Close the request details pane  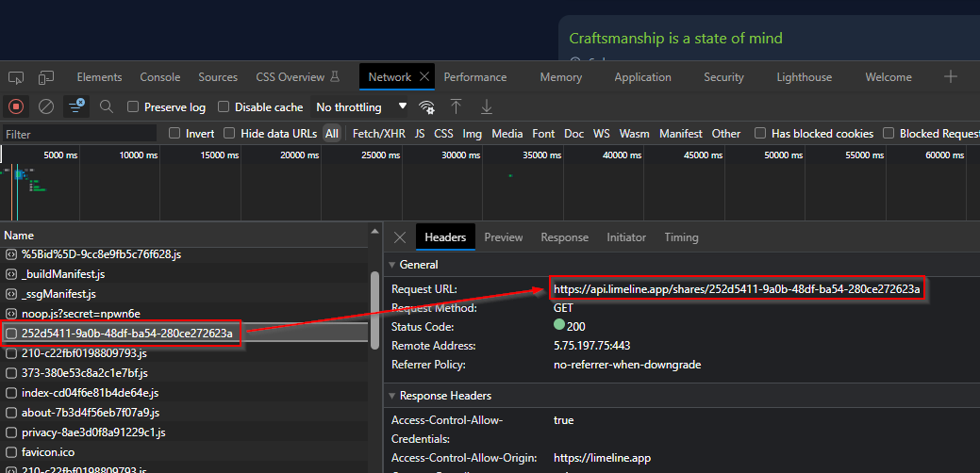[400, 237]
